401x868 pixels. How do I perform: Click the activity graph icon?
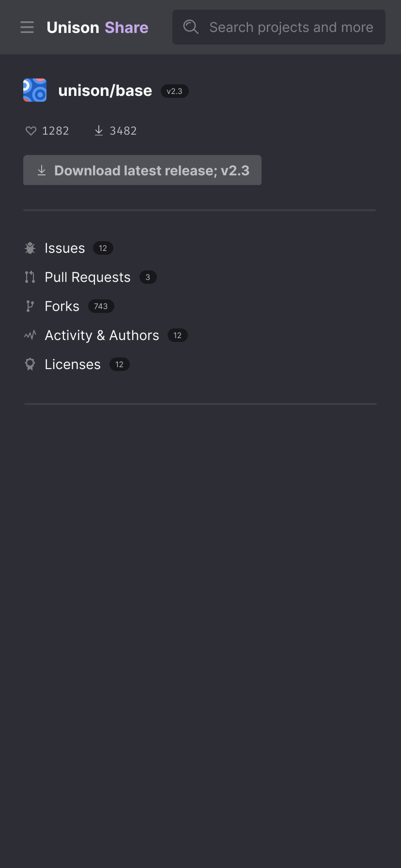[x=30, y=335]
